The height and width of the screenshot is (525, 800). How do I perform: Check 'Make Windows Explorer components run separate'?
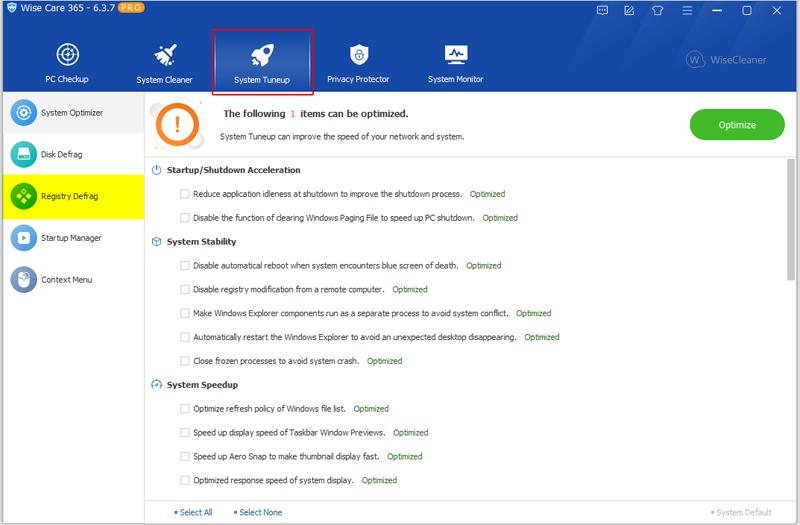coord(185,313)
